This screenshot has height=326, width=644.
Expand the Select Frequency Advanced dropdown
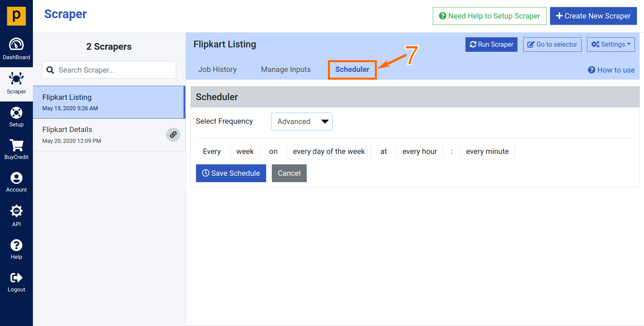click(x=301, y=121)
